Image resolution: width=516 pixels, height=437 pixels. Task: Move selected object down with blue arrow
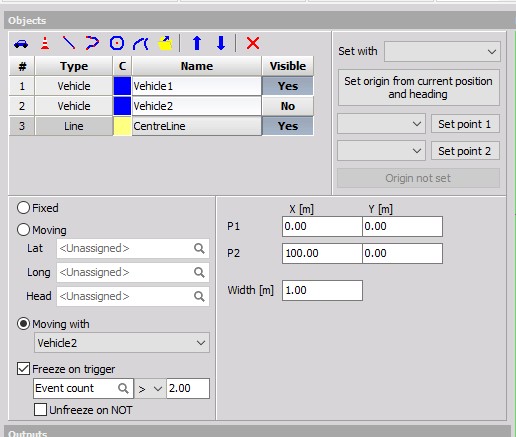(221, 43)
